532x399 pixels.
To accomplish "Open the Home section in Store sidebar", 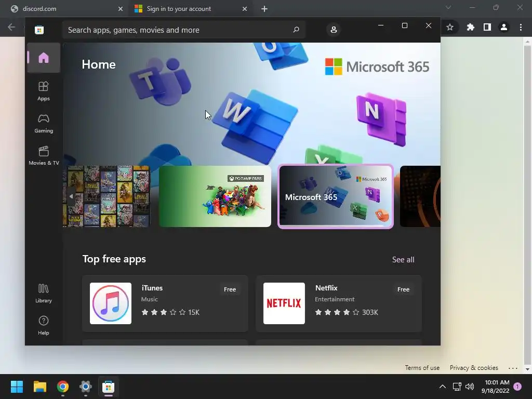I will point(44,58).
